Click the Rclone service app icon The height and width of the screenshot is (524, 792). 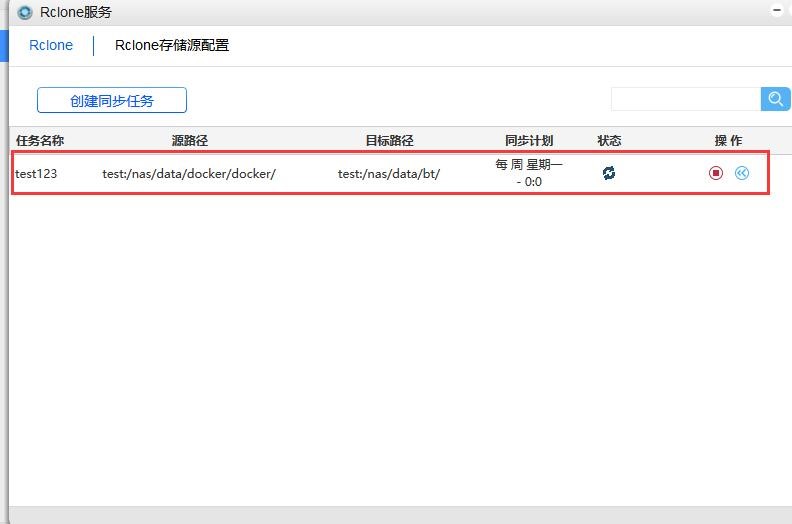24,13
